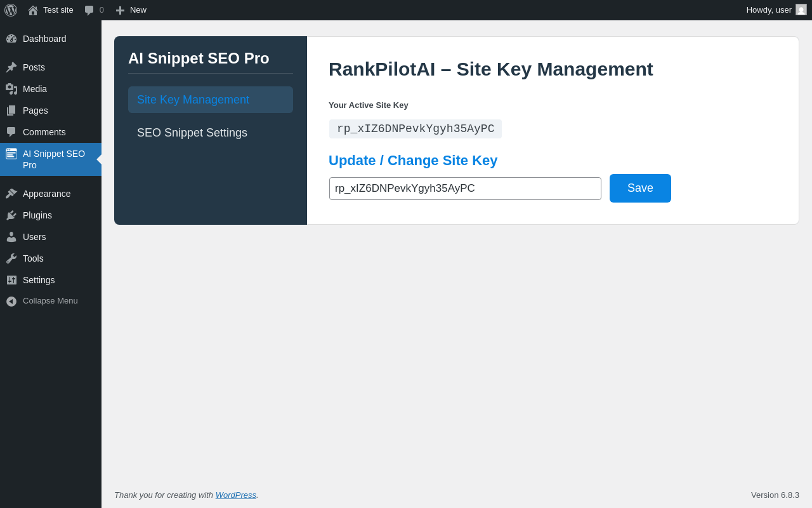
Task: Open the comments bubble icon in admin bar
Action: [89, 10]
